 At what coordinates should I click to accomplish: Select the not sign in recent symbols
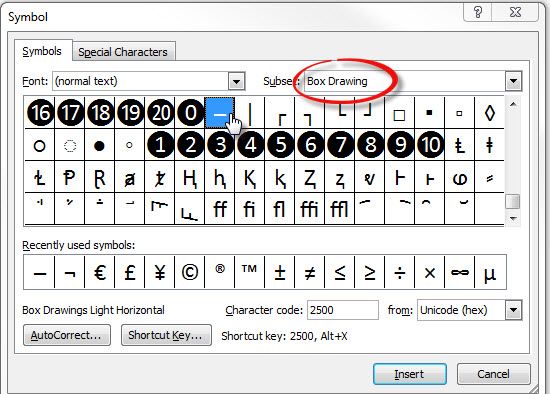tap(70, 272)
